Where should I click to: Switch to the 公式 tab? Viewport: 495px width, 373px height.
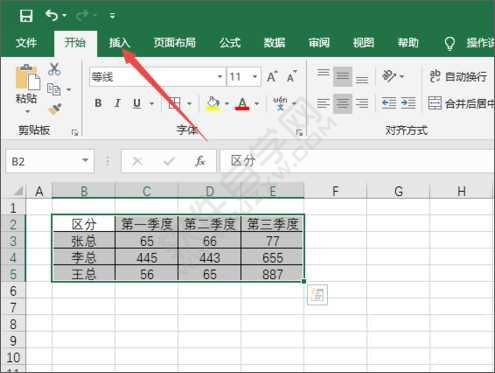(x=230, y=43)
